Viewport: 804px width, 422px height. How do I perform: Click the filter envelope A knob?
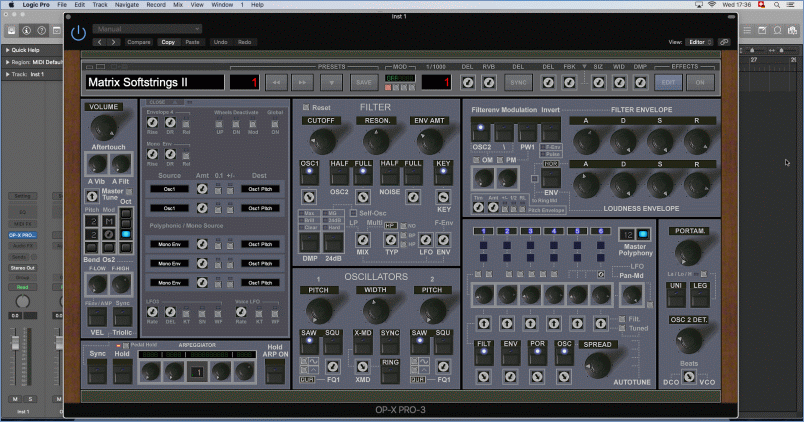click(x=586, y=142)
